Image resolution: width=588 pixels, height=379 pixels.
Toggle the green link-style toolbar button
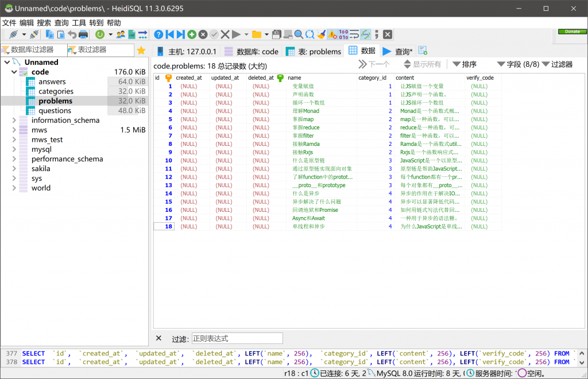(366, 34)
